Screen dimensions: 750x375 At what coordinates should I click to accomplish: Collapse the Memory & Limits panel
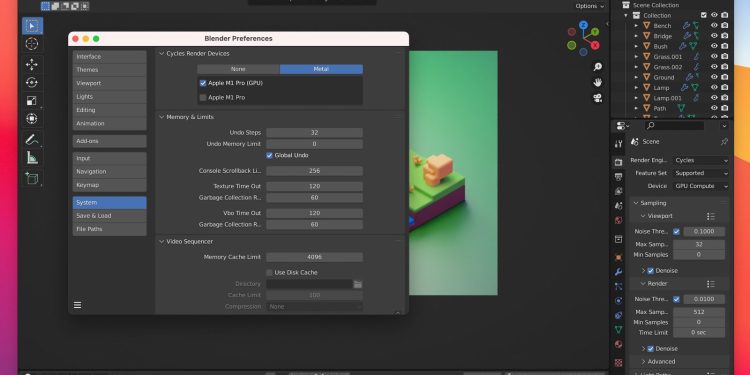tap(162, 117)
